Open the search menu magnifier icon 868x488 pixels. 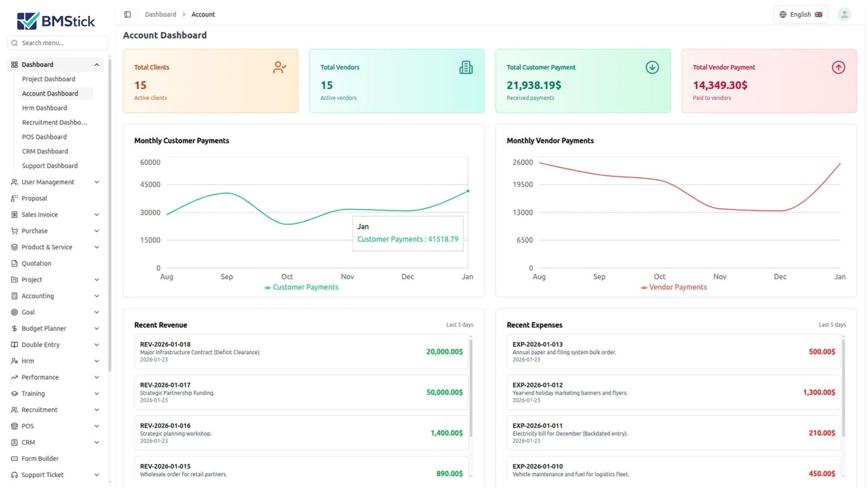coord(14,42)
